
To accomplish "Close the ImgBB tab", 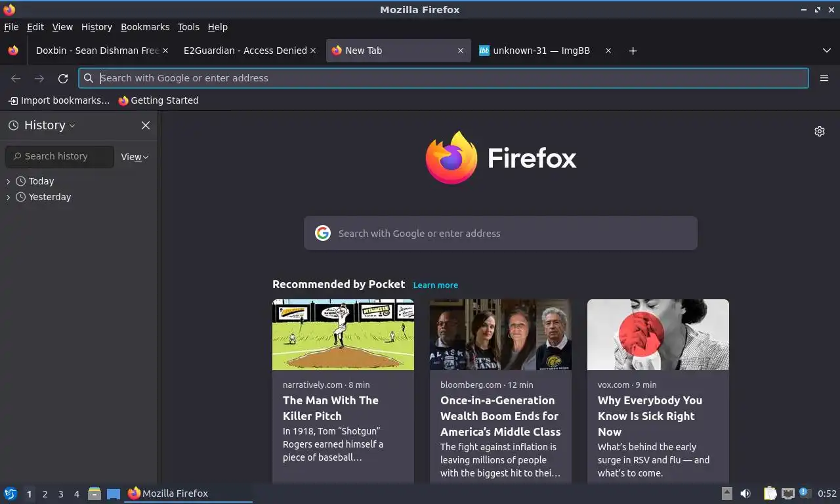I will tap(608, 51).
